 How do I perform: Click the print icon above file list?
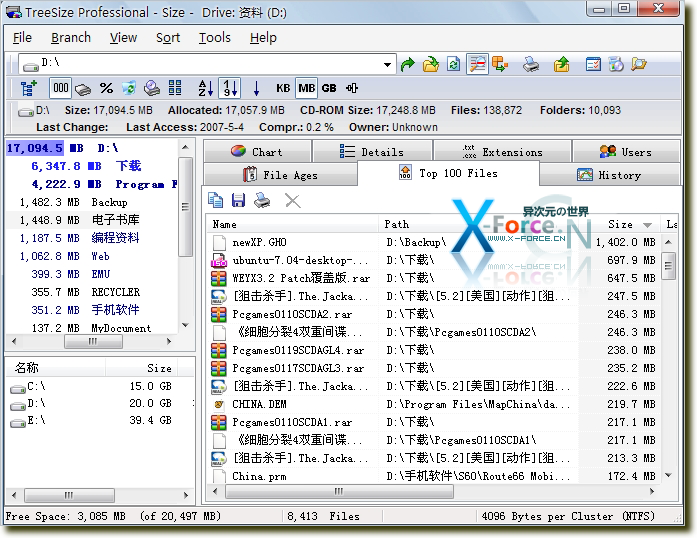click(x=262, y=201)
